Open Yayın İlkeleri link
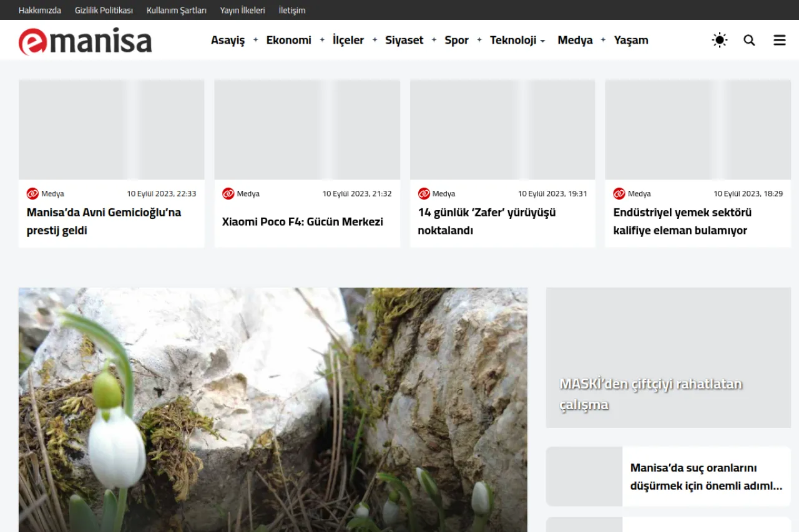Viewport: 799px width, 532px height. click(243, 10)
